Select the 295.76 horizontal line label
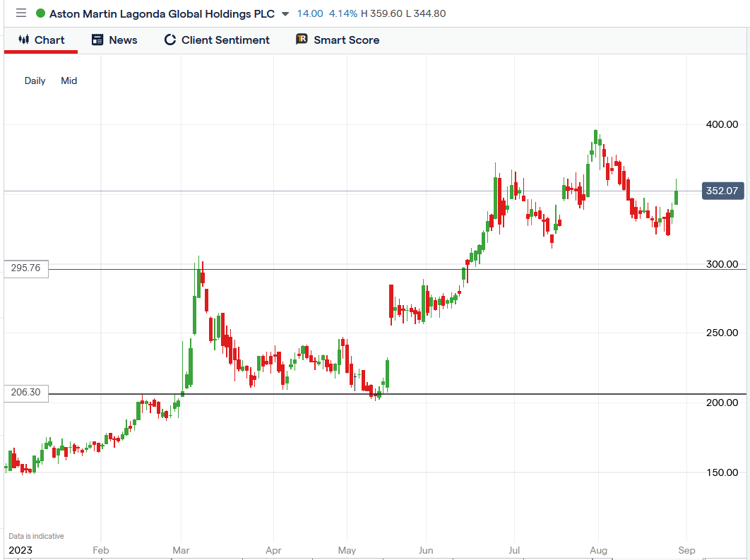Screen dimensions: 750x560 point(26,268)
